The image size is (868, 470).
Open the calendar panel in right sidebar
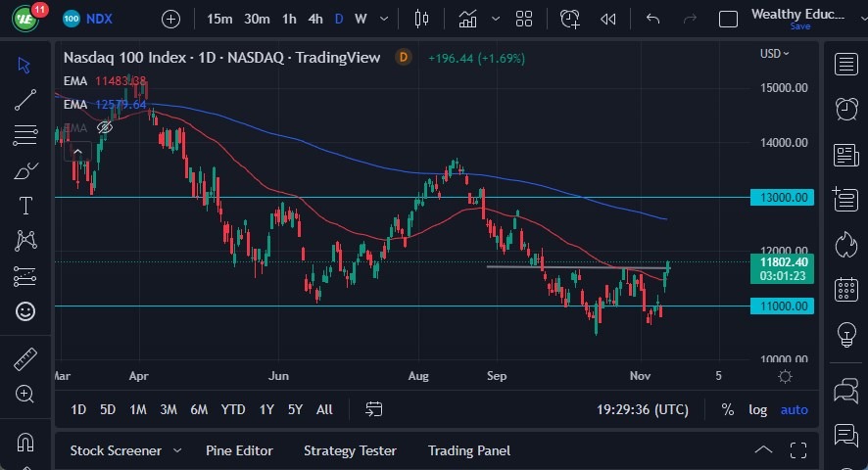[845, 289]
